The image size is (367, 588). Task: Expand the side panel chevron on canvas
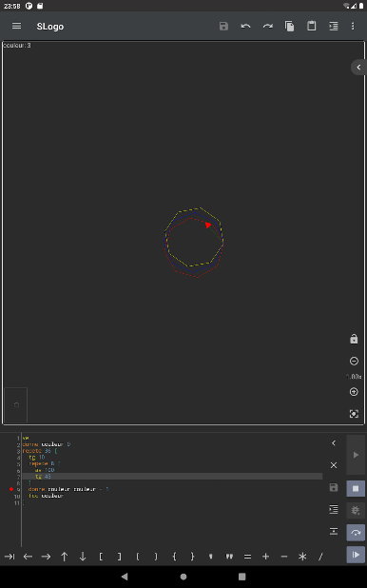click(x=358, y=68)
